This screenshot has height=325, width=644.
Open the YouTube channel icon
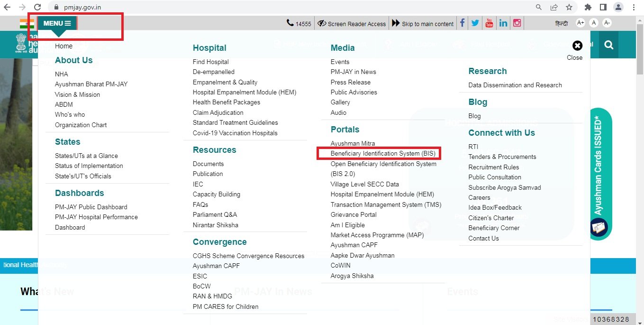pyautogui.click(x=489, y=23)
